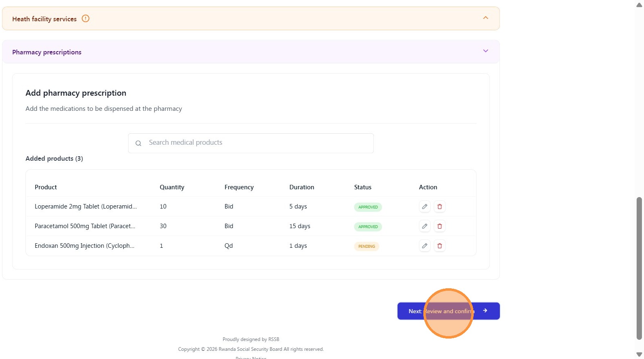The image size is (644, 359).
Task: Click the Paracetamol 500mg Tablet product name
Action: (x=85, y=226)
